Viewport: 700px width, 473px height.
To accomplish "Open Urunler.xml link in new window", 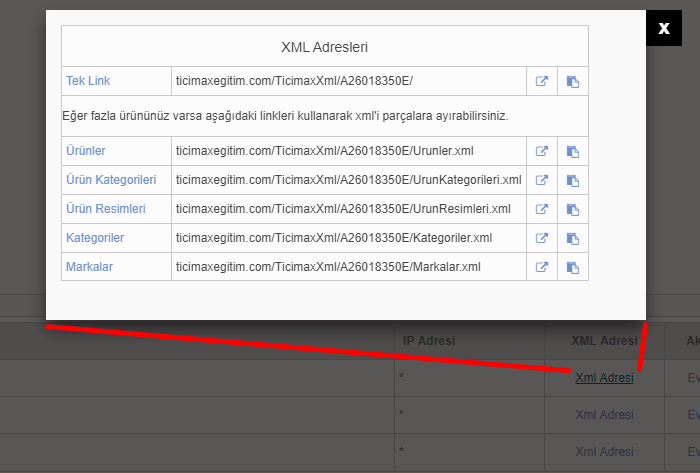I will 542,151.
